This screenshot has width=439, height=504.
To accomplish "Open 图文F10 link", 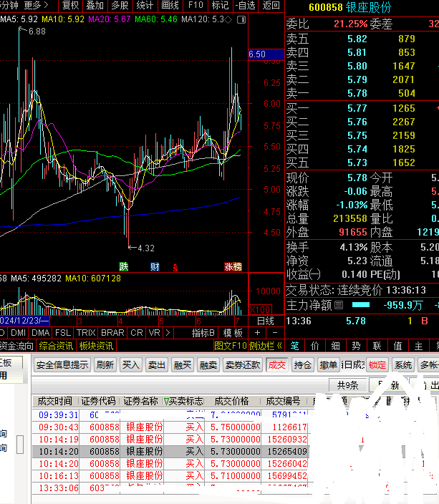I will coord(231,346).
